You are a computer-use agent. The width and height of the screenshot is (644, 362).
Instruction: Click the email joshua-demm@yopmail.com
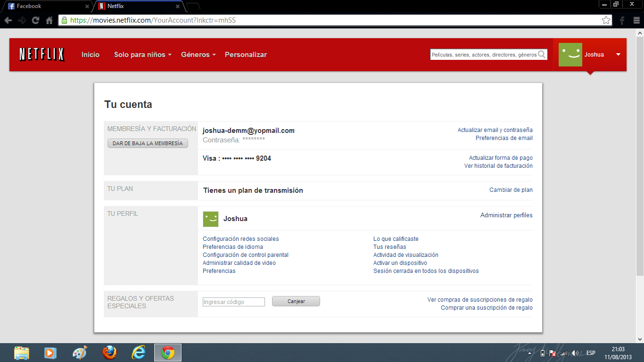(x=248, y=131)
